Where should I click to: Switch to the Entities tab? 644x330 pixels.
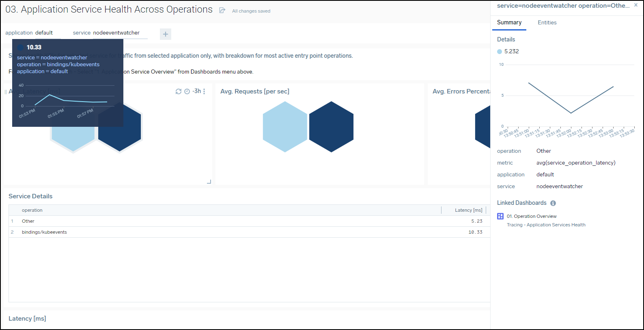[547, 22]
